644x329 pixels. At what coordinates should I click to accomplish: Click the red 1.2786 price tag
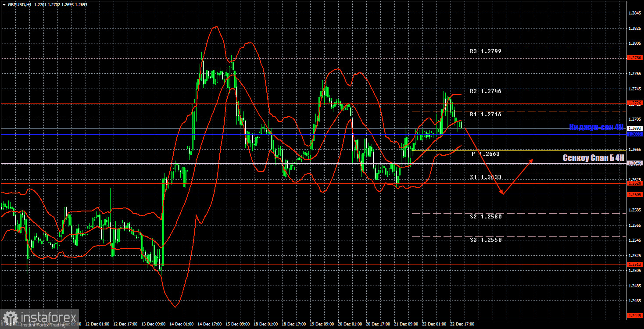(x=635, y=58)
